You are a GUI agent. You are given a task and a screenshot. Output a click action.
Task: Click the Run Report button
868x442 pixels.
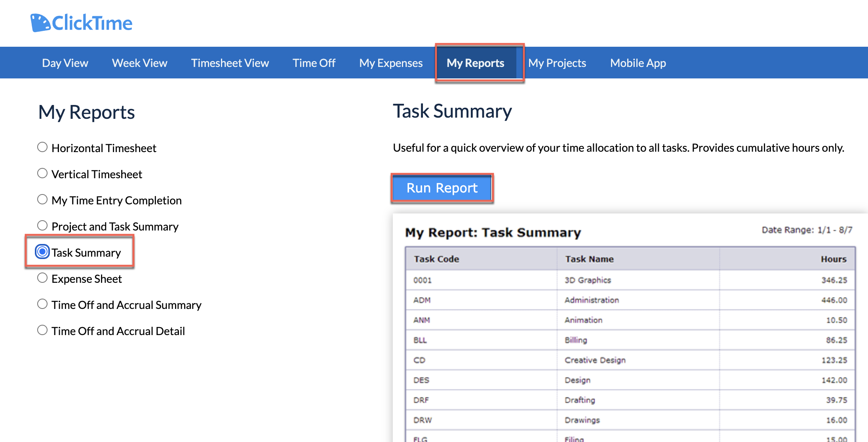click(x=442, y=188)
